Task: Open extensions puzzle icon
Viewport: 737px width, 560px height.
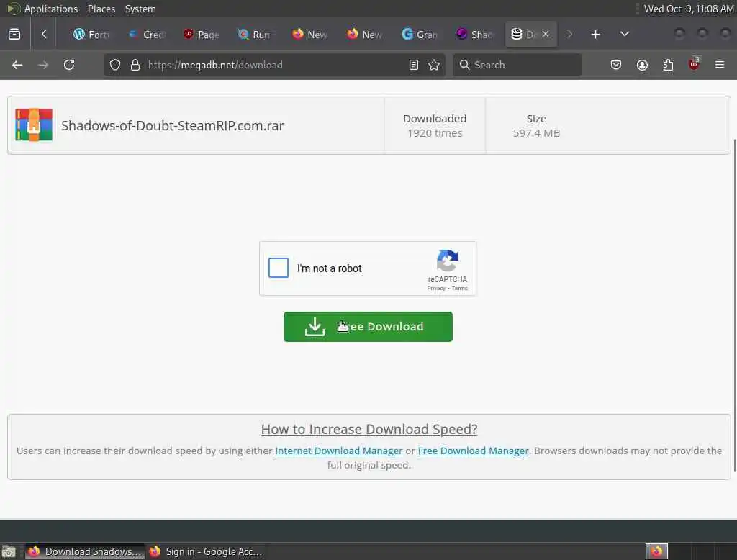Action: coord(668,65)
